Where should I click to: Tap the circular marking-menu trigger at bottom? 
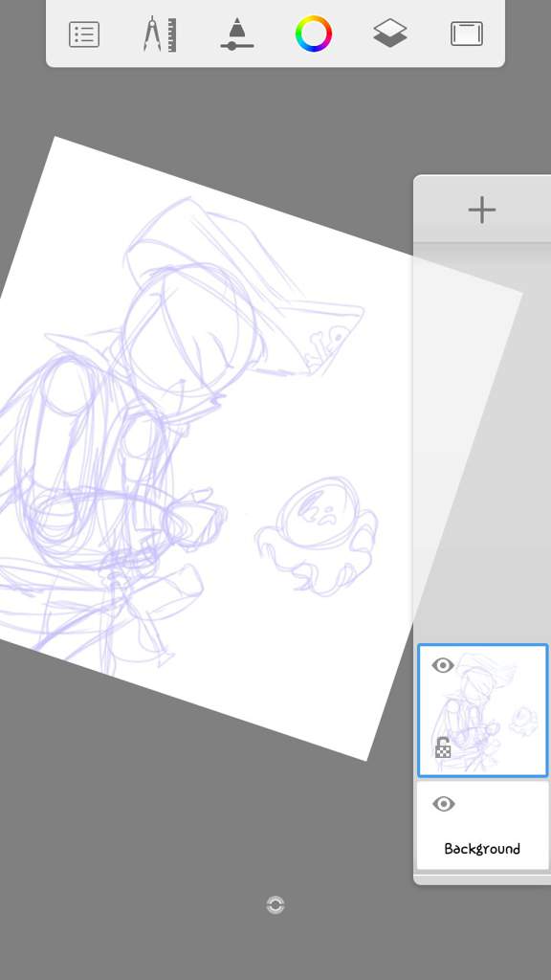pyautogui.click(x=275, y=905)
